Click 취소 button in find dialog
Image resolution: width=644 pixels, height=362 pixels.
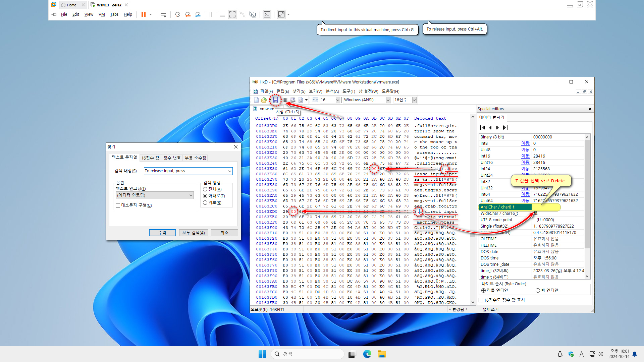coord(224,233)
